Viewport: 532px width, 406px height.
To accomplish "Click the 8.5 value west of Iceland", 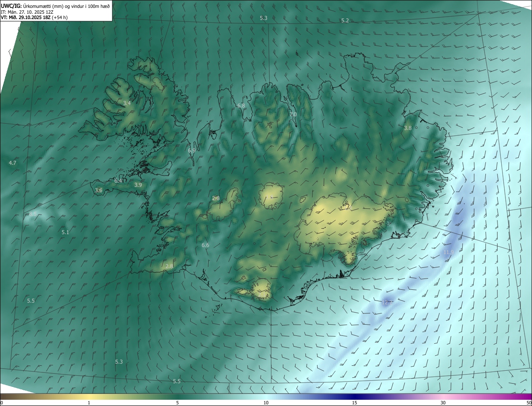I will tap(33, 214).
